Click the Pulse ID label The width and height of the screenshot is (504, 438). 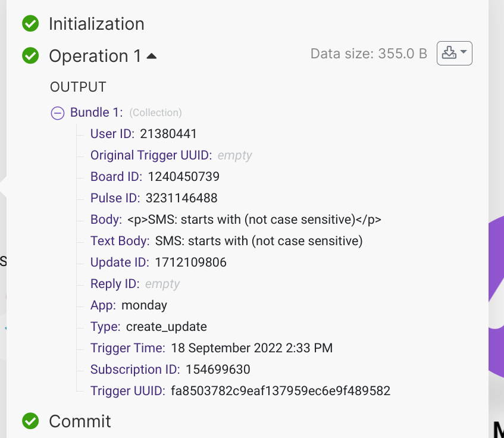pos(115,198)
